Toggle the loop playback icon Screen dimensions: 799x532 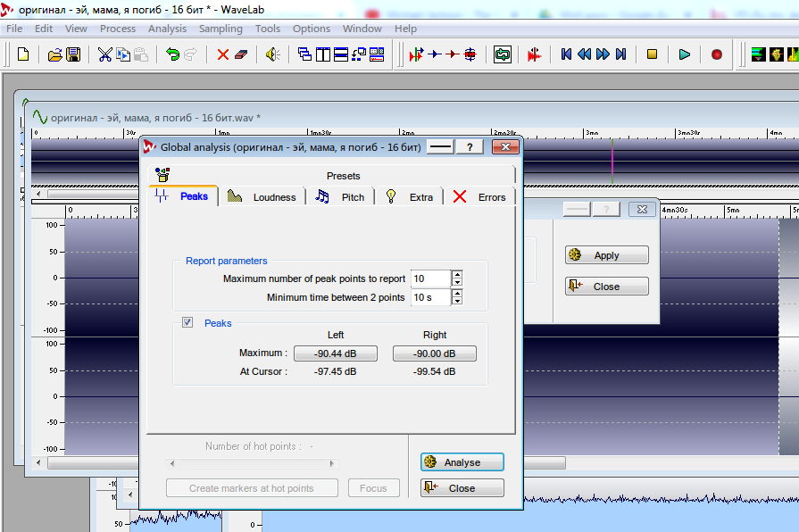[x=503, y=54]
